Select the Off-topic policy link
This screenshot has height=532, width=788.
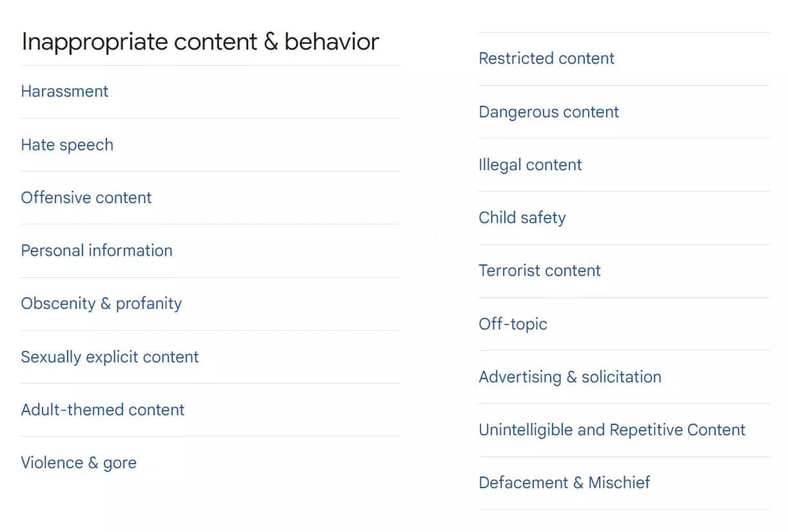[513, 324]
